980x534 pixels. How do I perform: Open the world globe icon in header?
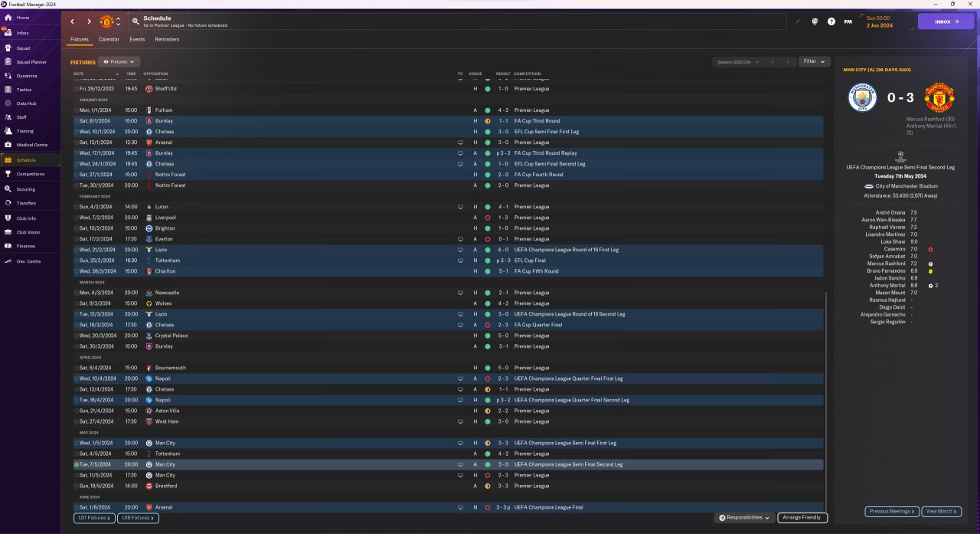(815, 21)
